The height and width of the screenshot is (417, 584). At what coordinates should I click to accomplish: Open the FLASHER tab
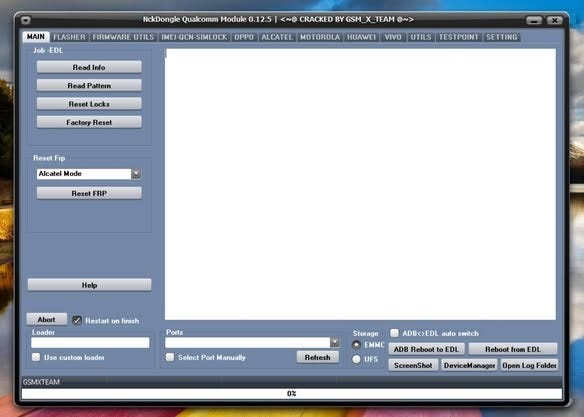69,37
